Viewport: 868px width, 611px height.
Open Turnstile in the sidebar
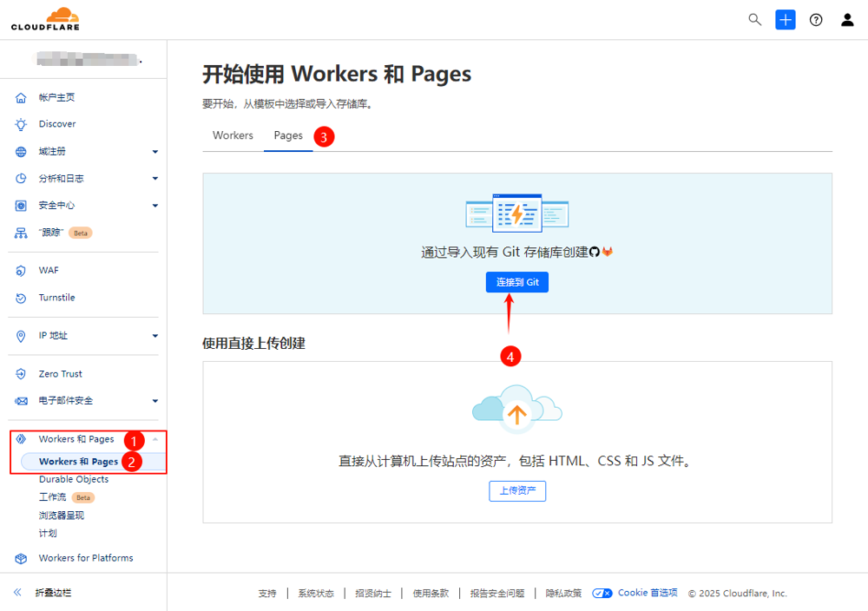[56, 298]
